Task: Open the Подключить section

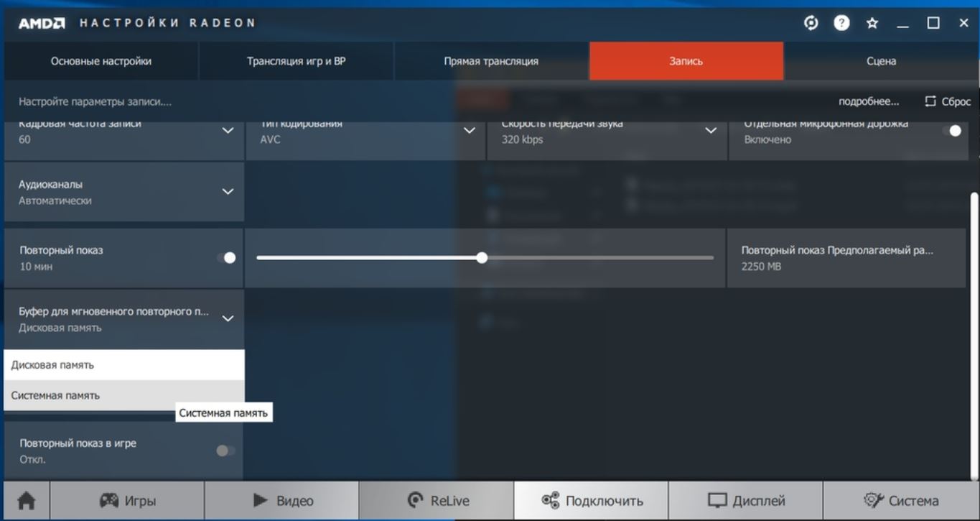Action: (x=592, y=501)
